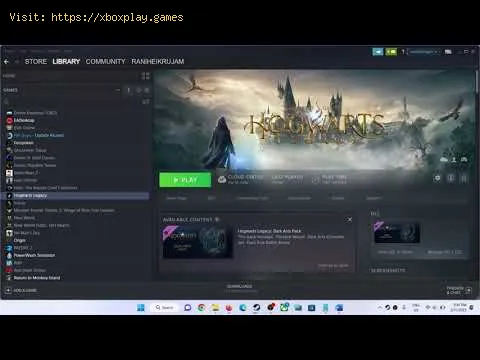Select Echoloop in the game list
This screenshot has width=480, height=360.
pos(24,120)
